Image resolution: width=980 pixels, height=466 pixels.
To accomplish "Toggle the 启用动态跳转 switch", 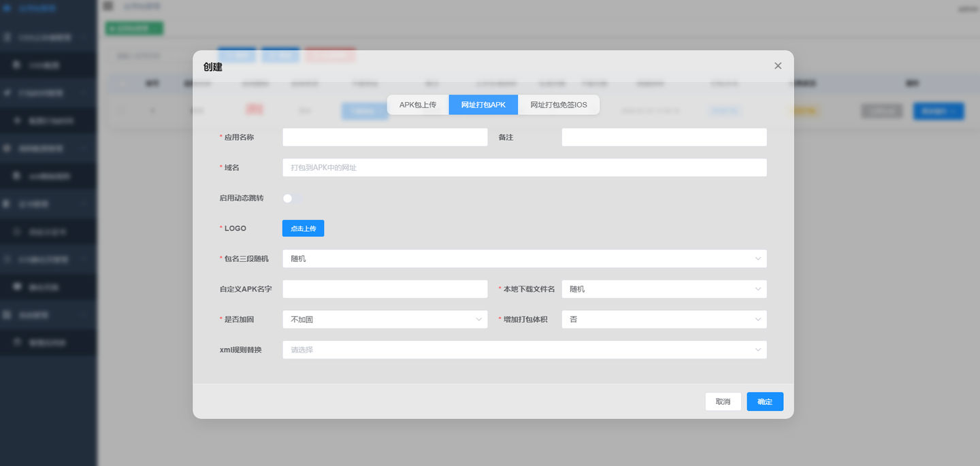I will 293,198.
